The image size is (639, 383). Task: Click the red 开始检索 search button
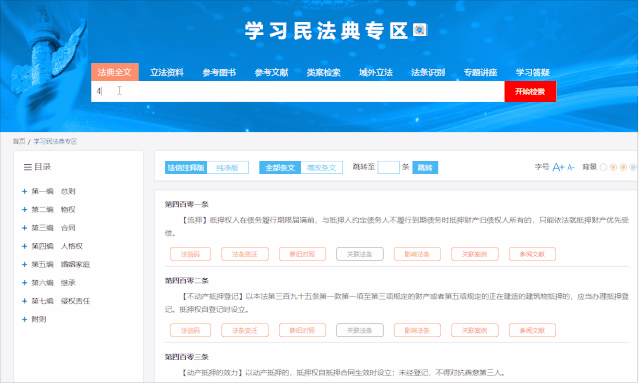[x=530, y=91]
